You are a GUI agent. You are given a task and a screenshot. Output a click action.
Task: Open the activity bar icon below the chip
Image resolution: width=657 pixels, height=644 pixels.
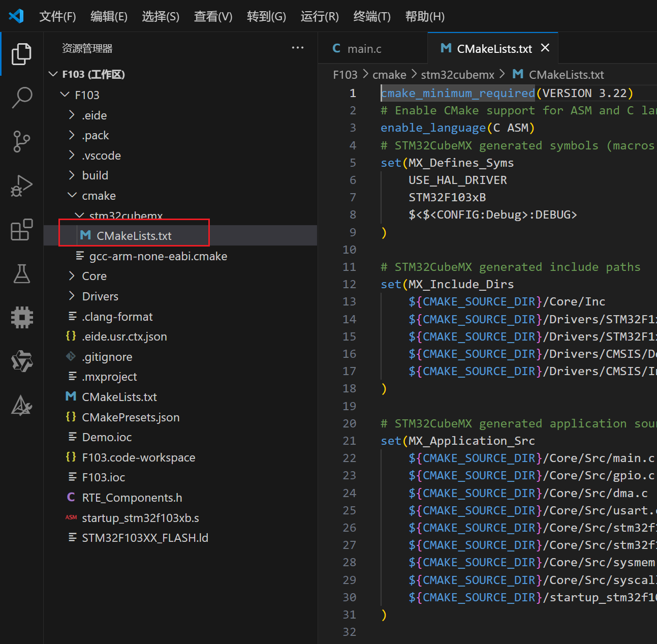(21, 361)
